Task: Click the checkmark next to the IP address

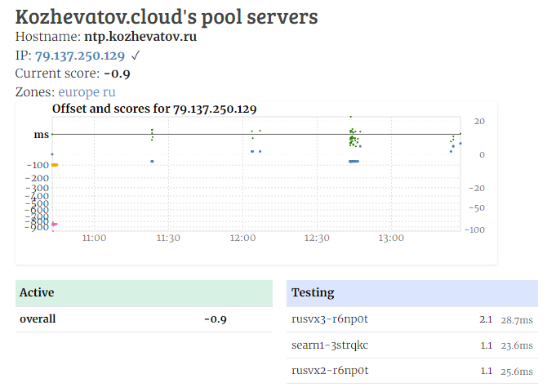Action: (136, 56)
